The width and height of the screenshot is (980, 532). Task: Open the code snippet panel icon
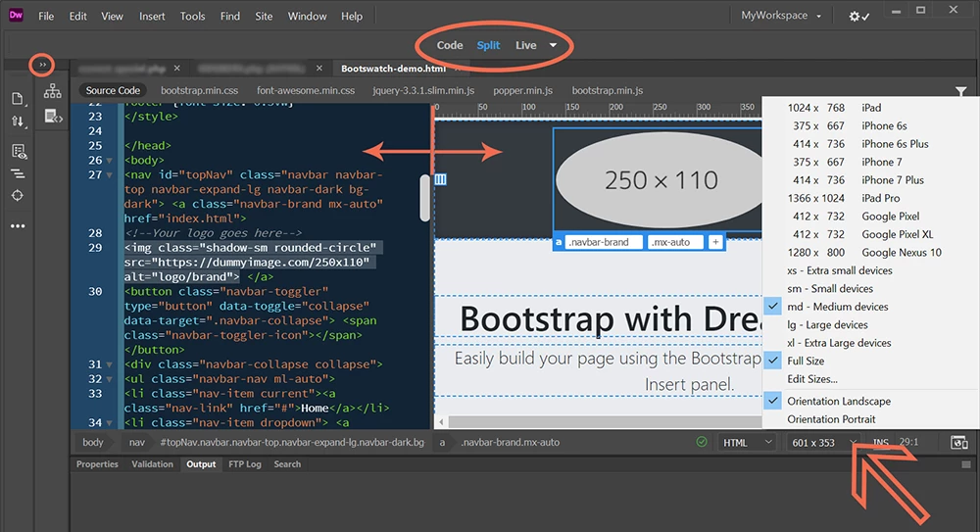pos(53,116)
